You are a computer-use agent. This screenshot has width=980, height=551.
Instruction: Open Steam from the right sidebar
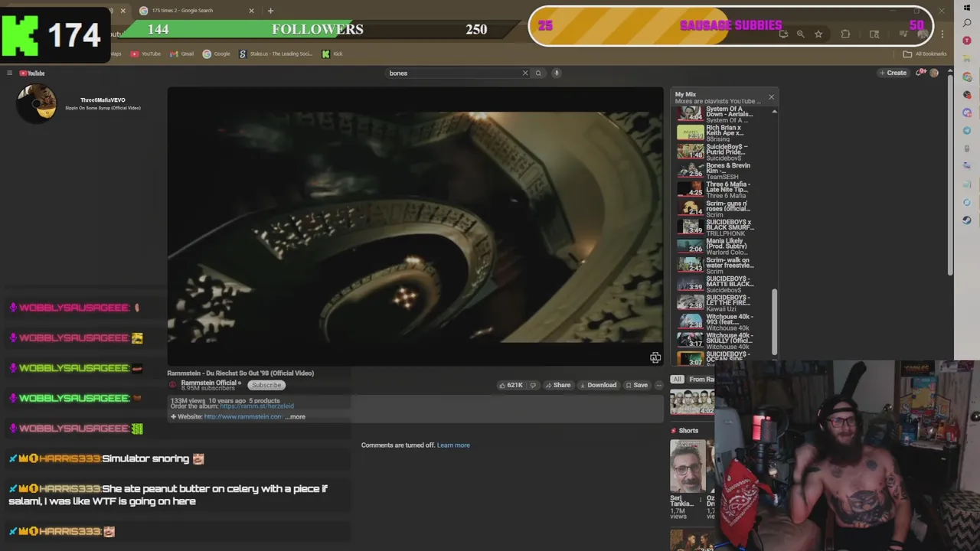point(967,220)
